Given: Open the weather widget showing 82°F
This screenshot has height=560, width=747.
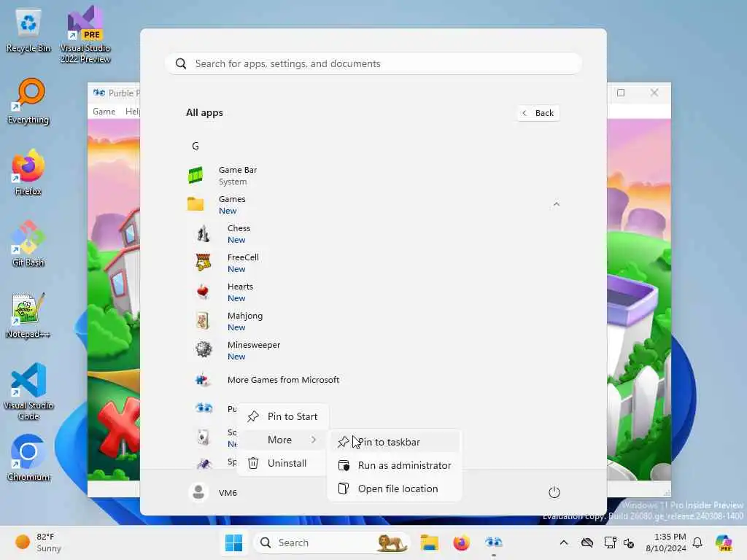Looking at the screenshot, I should tap(38, 542).
